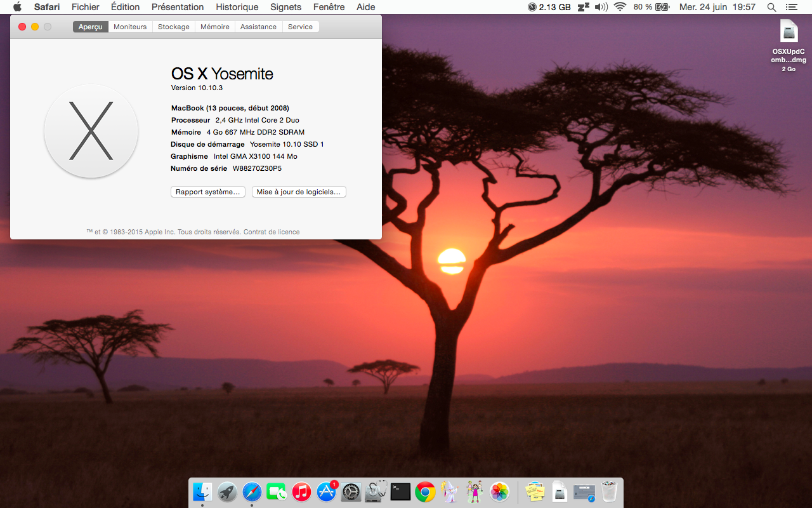Open Spotlight search magnifier
Viewport: 812px width, 508px height.
click(x=771, y=7)
